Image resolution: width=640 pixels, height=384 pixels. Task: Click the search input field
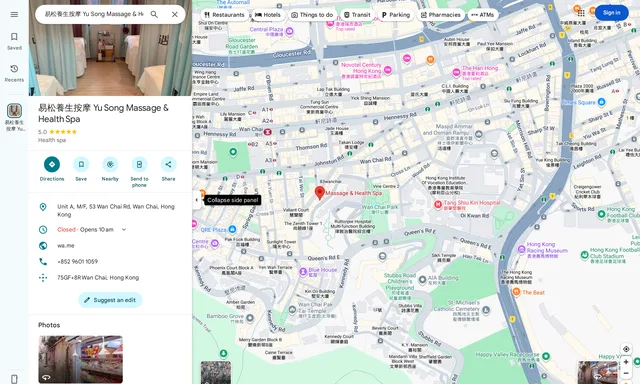tap(94, 14)
